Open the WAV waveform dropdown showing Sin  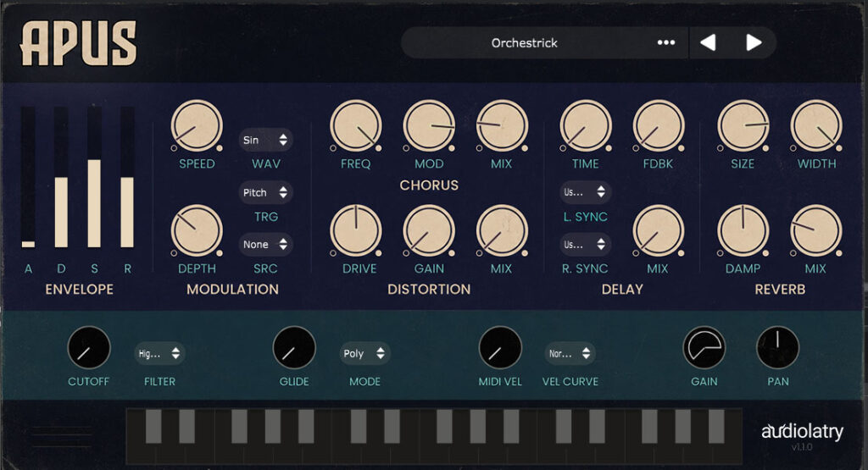coord(265,140)
